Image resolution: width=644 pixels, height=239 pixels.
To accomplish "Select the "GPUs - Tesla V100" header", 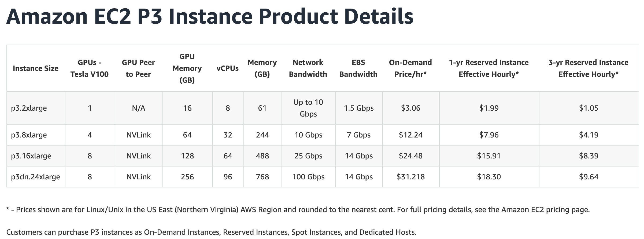I will click(90, 68).
